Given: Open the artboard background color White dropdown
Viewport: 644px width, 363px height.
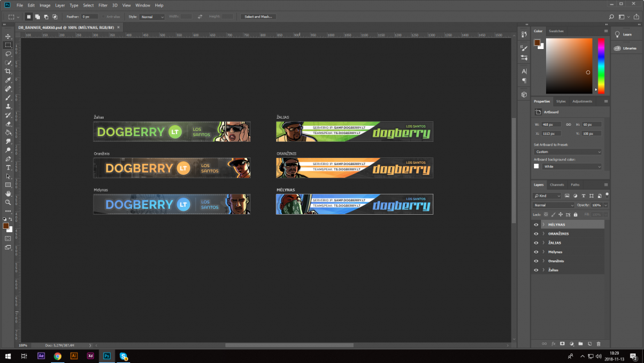Looking at the screenshot, I should (572, 166).
